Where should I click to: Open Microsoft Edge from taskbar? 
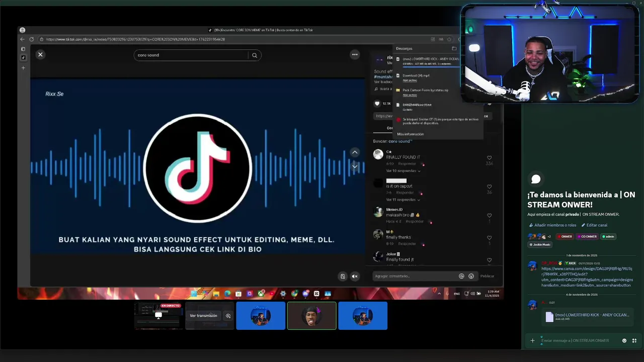(227, 294)
